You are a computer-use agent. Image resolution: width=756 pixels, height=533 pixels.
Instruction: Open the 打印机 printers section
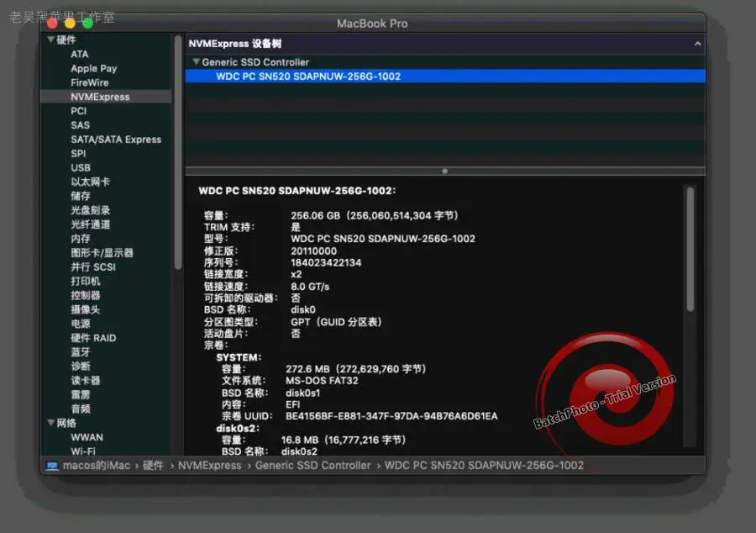pos(86,281)
